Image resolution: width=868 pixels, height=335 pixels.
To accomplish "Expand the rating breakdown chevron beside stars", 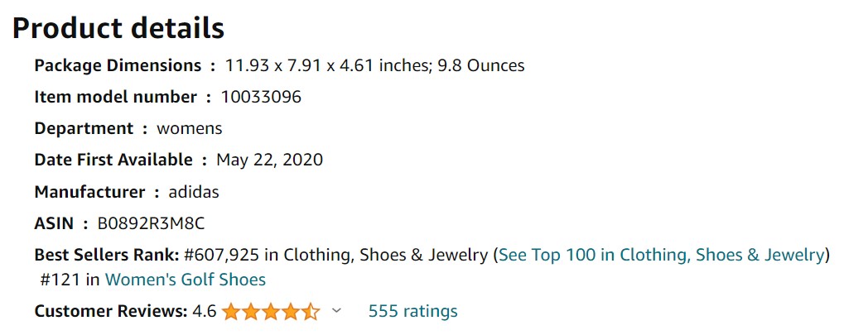I will coord(336,311).
